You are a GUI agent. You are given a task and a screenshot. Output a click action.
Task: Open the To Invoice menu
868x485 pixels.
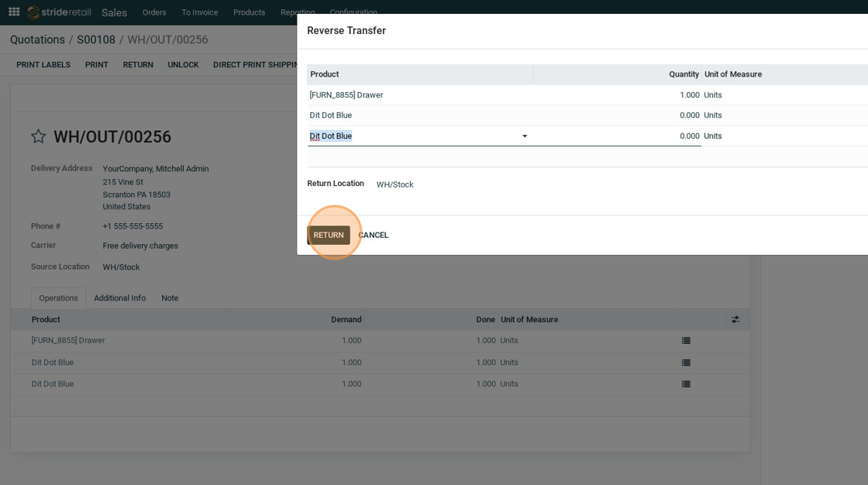[x=200, y=12]
